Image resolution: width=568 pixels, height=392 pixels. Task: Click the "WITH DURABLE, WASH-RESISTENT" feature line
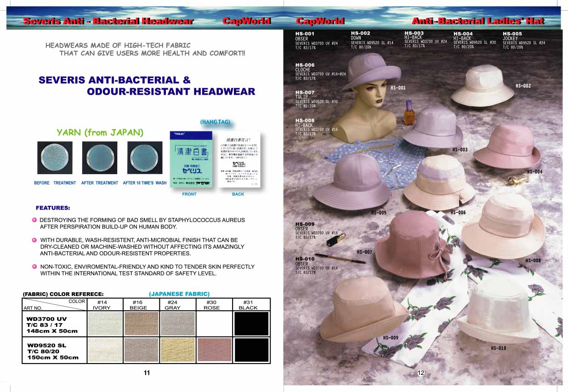click(x=139, y=240)
